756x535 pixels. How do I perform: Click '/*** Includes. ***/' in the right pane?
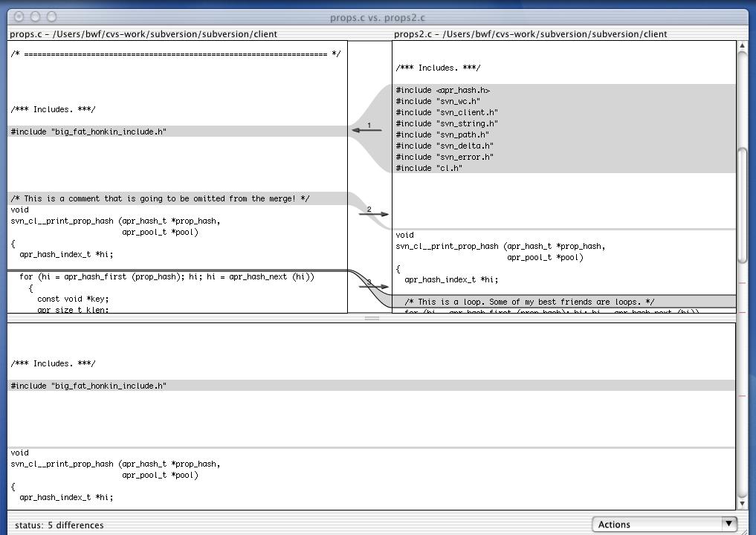[x=438, y=68]
